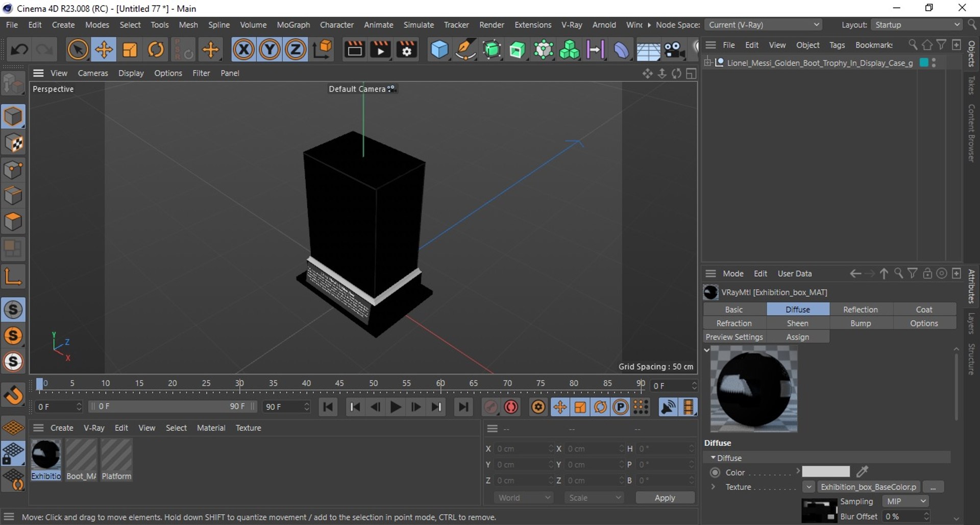Click the texture browse ellipsis button
The width and height of the screenshot is (980, 525).
click(933, 487)
